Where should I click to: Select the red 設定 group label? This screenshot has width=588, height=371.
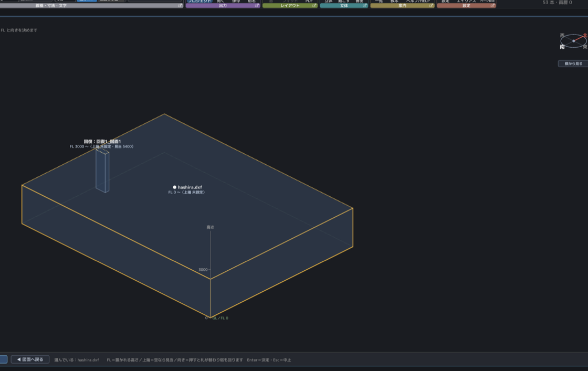[x=467, y=6]
